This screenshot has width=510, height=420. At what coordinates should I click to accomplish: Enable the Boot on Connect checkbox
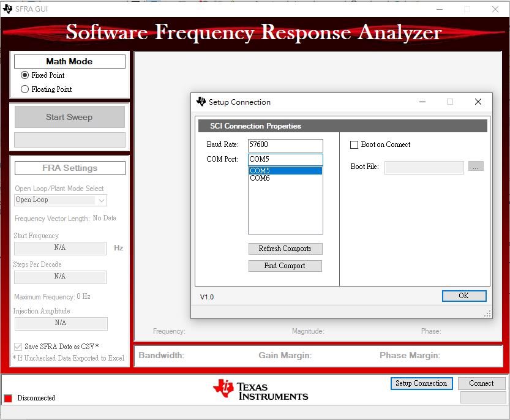[354, 144]
